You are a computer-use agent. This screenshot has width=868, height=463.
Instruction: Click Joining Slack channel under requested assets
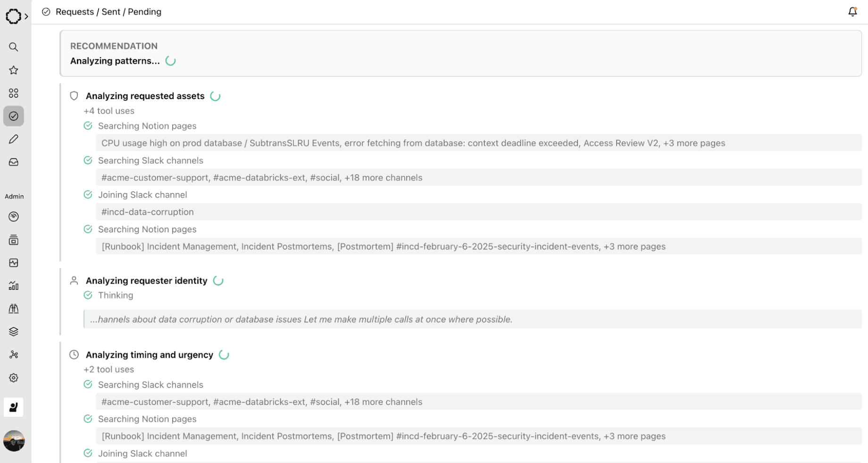142,194
